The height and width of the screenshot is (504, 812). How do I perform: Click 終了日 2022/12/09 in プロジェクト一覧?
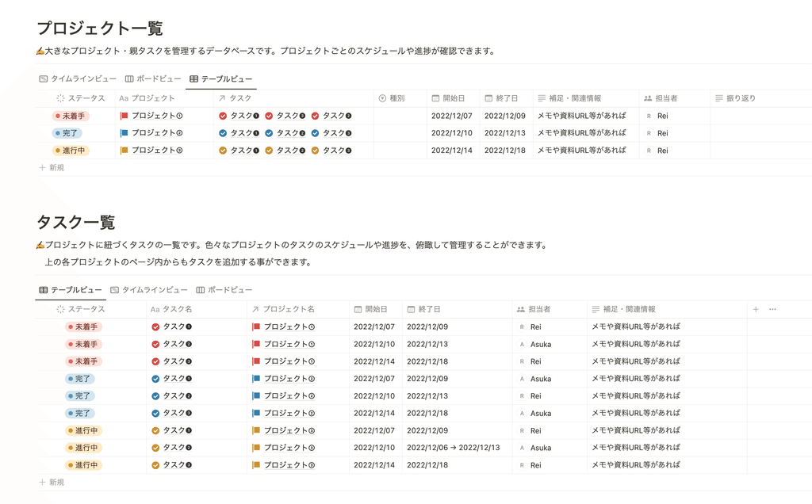click(x=505, y=116)
